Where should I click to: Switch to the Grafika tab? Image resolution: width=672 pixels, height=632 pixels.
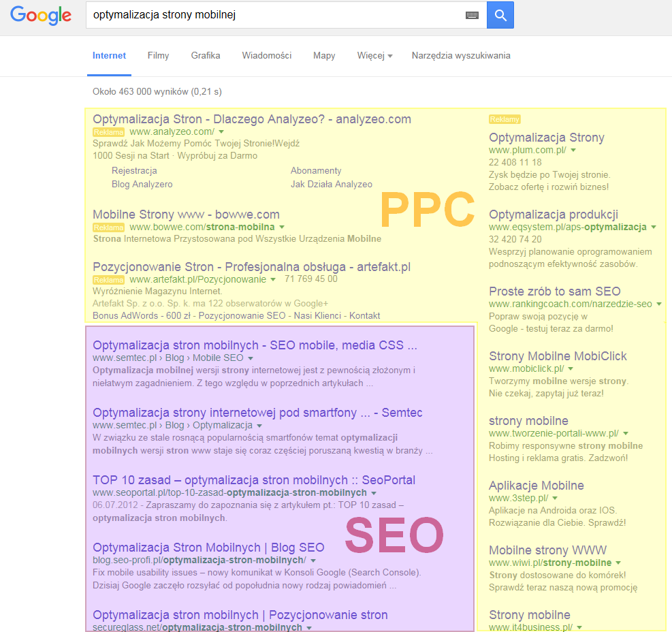coord(206,56)
